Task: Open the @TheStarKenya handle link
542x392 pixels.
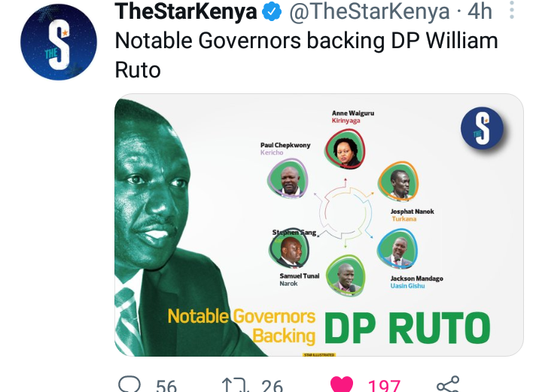Action: 370,11
